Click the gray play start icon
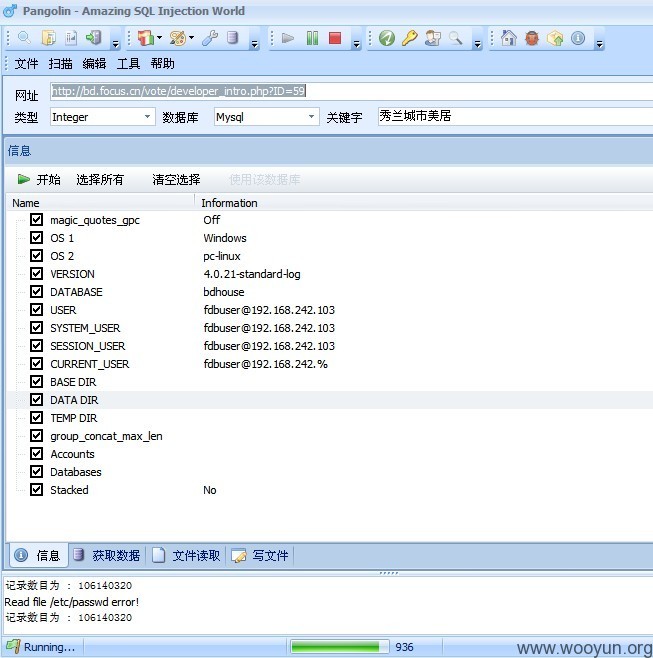Screen dimensions: 653x658 (x=287, y=38)
